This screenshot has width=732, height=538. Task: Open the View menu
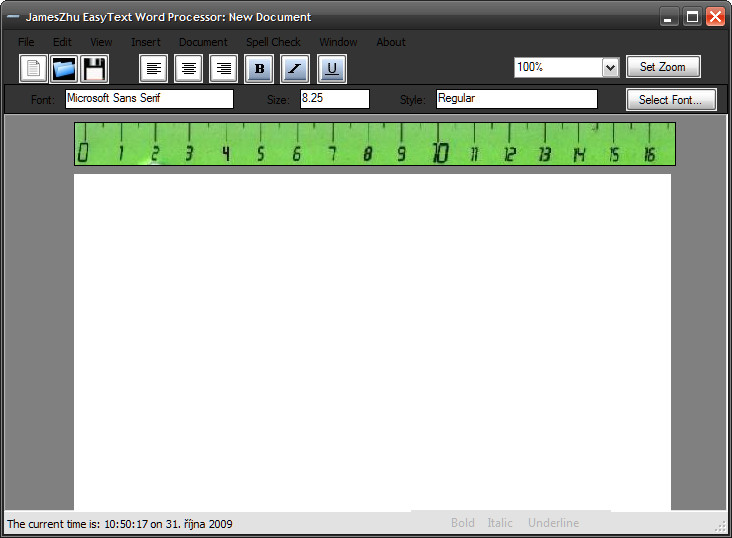point(101,42)
